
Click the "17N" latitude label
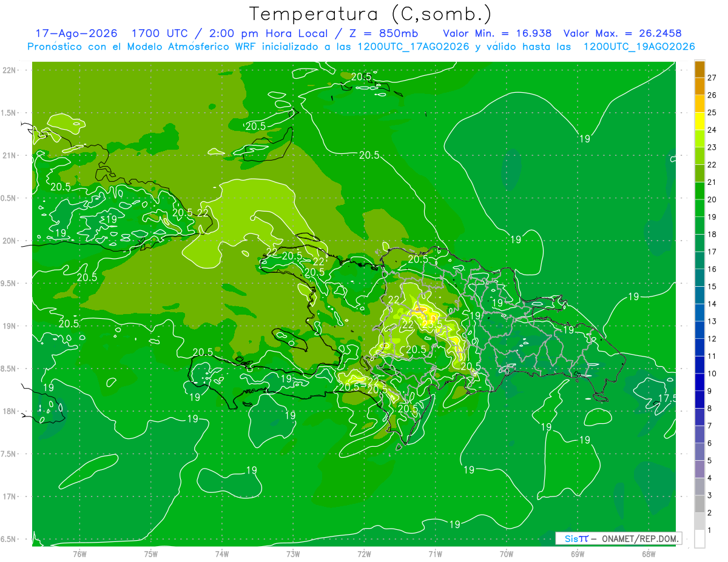pos(9,497)
